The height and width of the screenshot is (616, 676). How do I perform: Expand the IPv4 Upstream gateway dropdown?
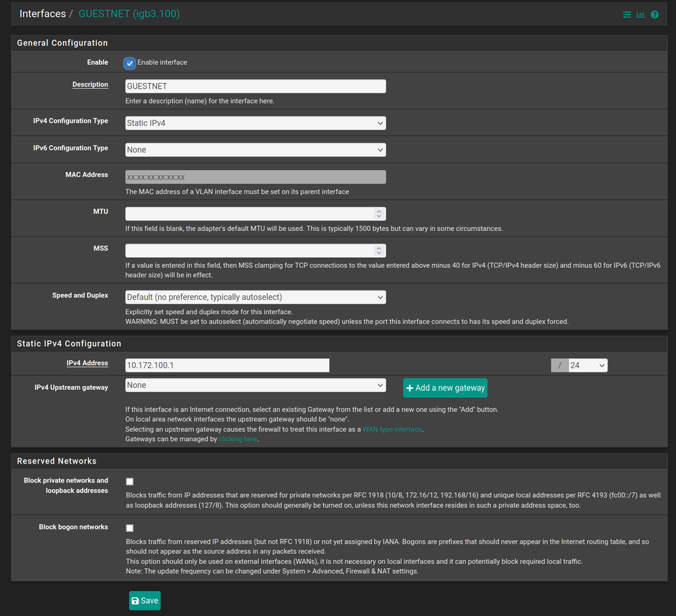[x=255, y=385]
